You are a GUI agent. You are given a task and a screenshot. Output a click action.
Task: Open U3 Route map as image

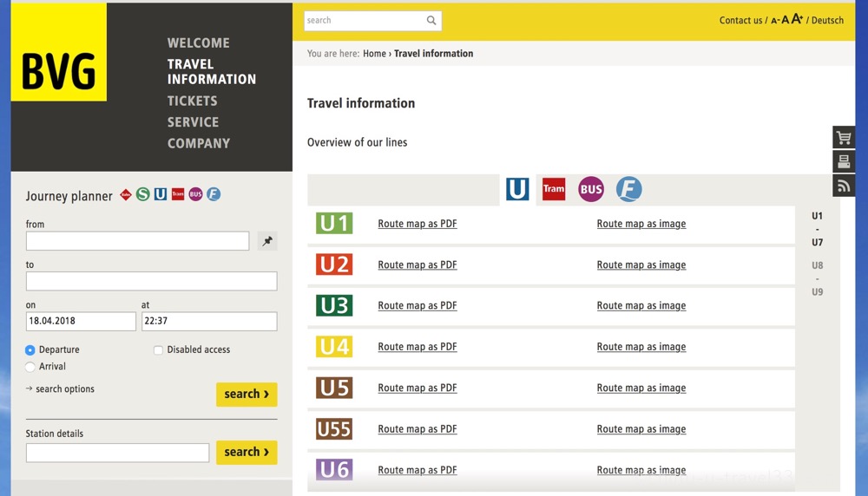pyautogui.click(x=641, y=305)
